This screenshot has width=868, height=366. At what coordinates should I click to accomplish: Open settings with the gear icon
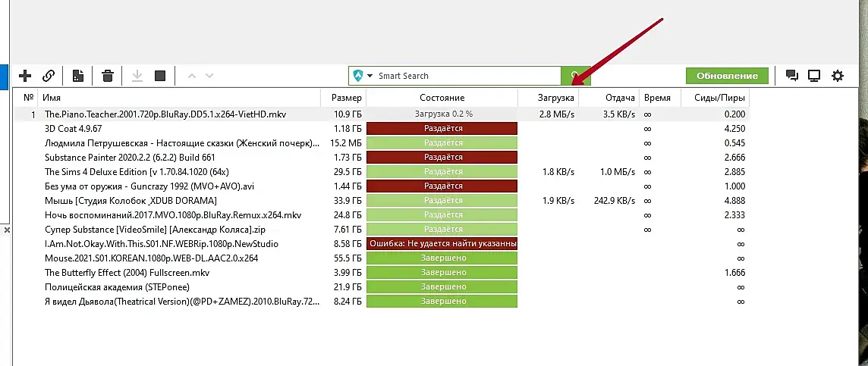pos(838,76)
